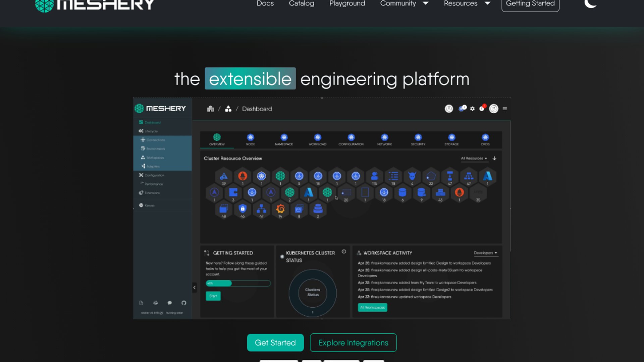This screenshot has height=362, width=644.
Task: Click the shield lock hexagon showing 46
Action: point(243,209)
